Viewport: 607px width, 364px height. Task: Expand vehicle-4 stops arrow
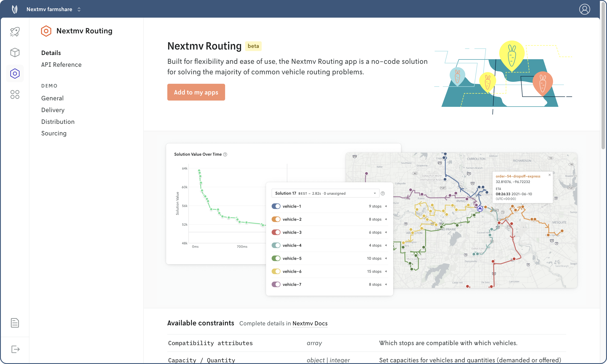click(x=386, y=245)
